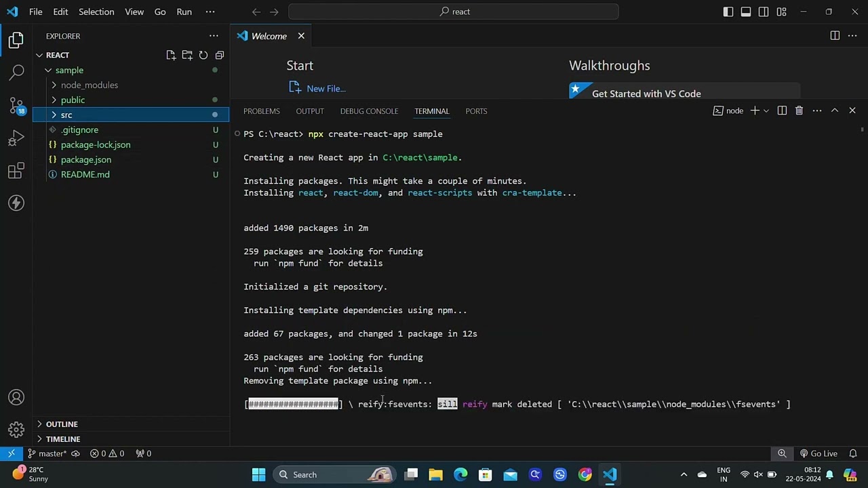
Task: Close the Welcome tab
Action: coord(301,36)
